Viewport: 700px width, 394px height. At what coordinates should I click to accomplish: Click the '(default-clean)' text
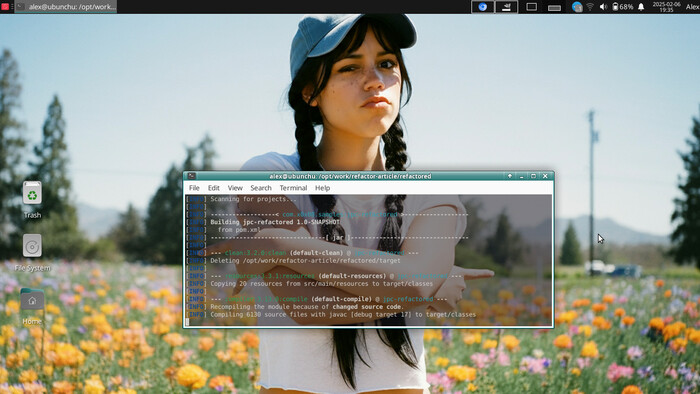tap(318, 253)
